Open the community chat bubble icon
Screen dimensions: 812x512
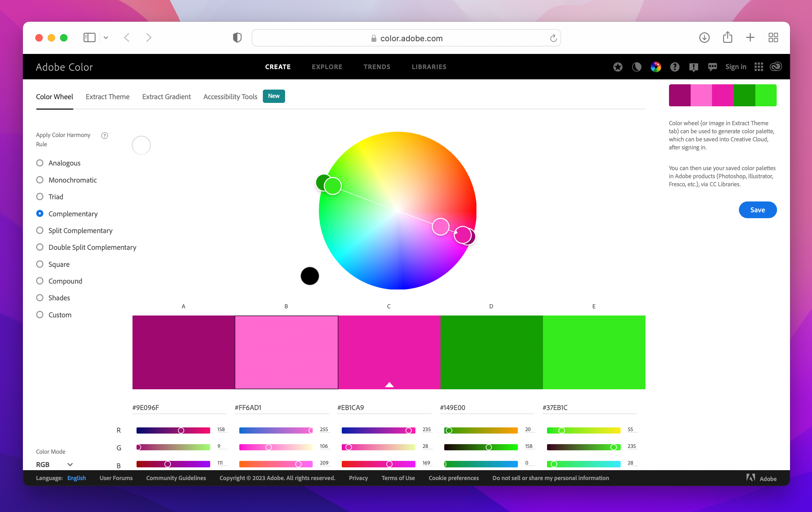[713, 67]
